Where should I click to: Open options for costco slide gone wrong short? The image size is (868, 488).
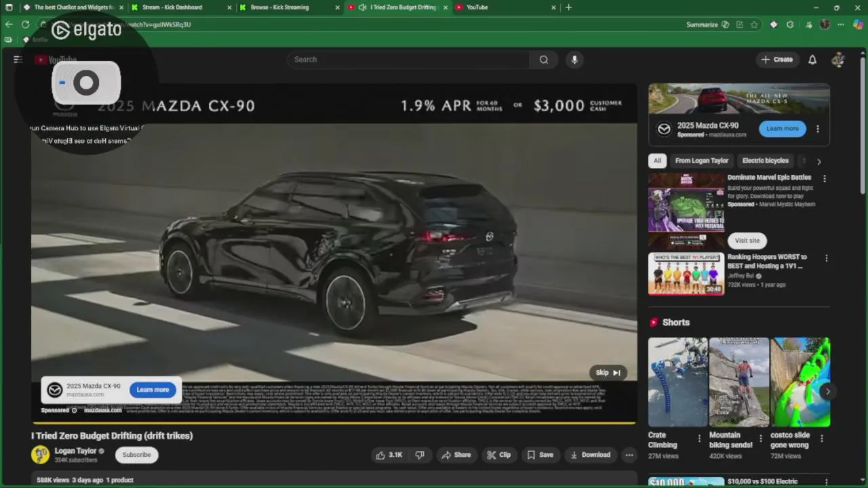click(x=821, y=439)
